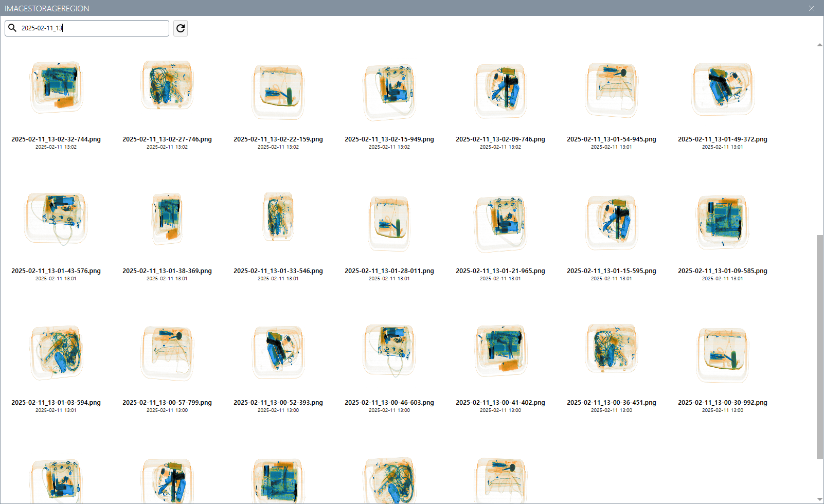824x504 pixels.
Task: Open thumbnail for 2025-02-11_13-01-28-011.png
Action: (x=389, y=223)
